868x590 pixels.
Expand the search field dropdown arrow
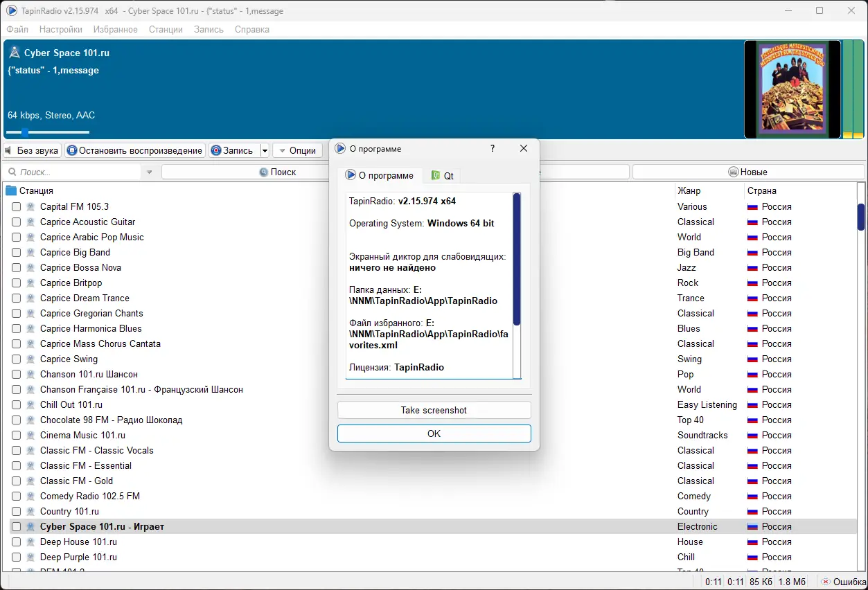149,172
